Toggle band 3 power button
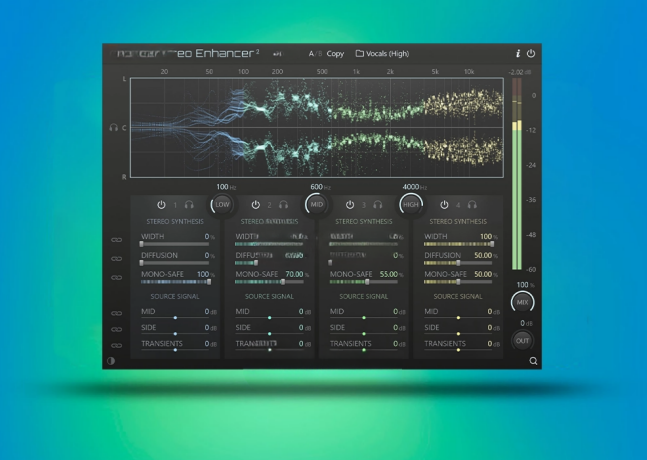 click(350, 205)
